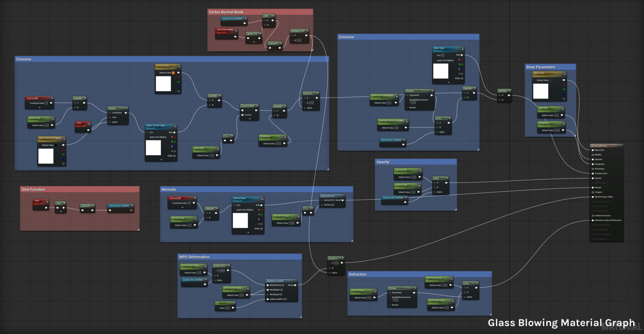
Task: Click the Base Color default value swatch
Action: [x=551, y=80]
